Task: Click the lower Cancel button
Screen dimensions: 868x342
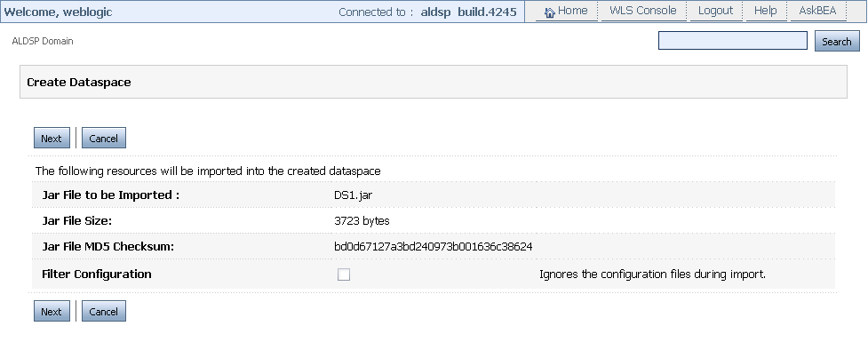Action: [x=104, y=311]
